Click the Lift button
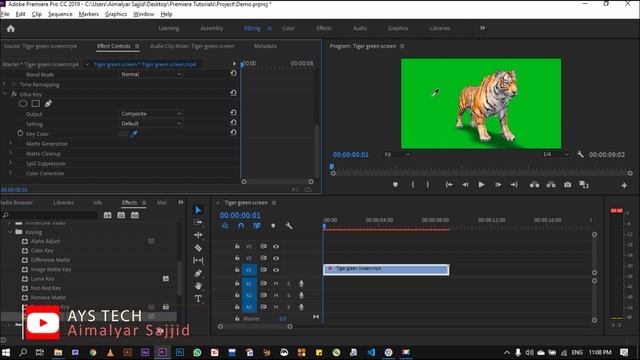 (534, 185)
